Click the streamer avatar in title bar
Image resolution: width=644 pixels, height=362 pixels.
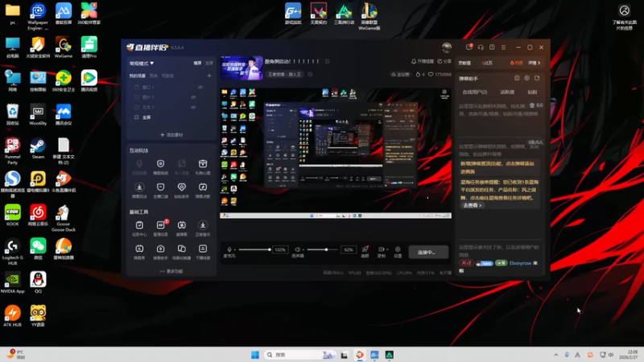(x=447, y=47)
